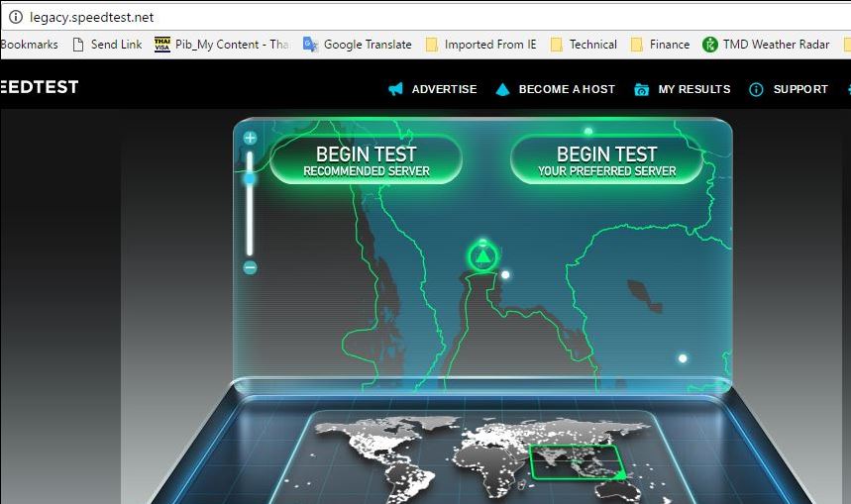Click the megaphone Advertise icon
Image resolution: width=851 pixels, height=504 pixels.
click(395, 89)
